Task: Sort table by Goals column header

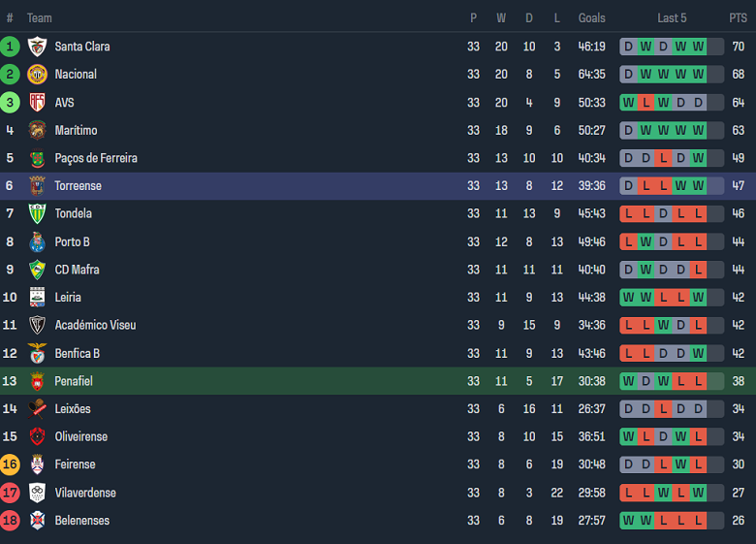Action: click(591, 18)
